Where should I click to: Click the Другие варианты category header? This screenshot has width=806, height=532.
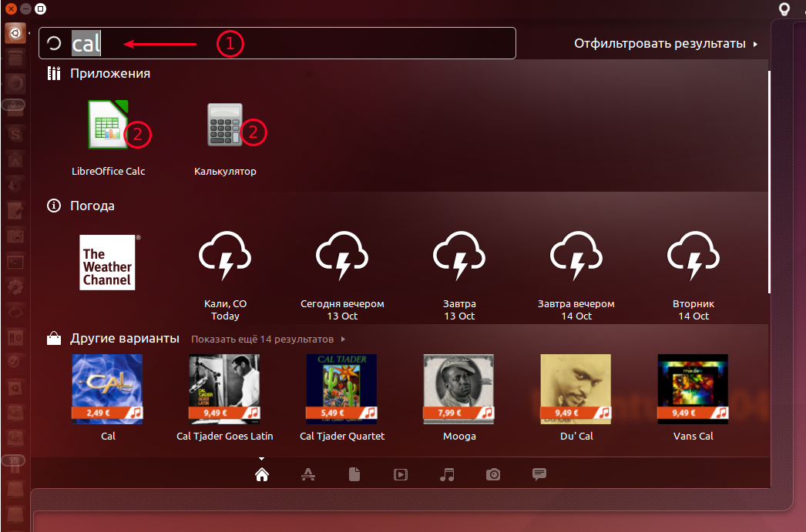113,339
